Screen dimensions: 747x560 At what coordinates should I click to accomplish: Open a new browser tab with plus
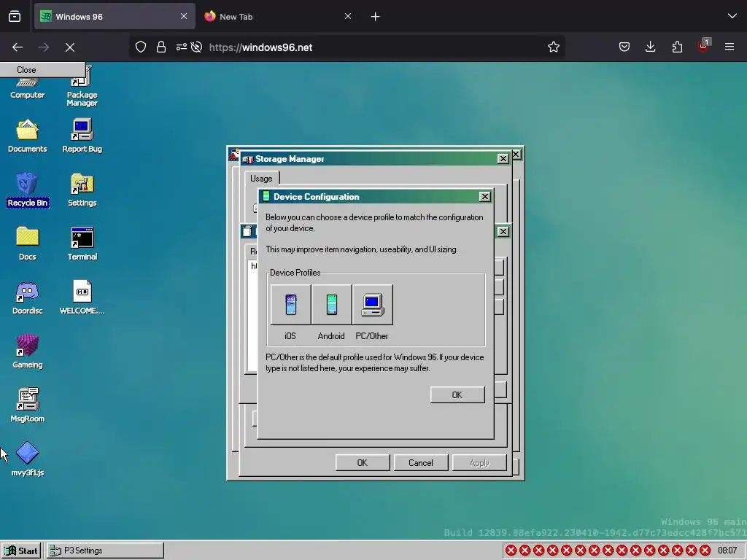coord(376,17)
